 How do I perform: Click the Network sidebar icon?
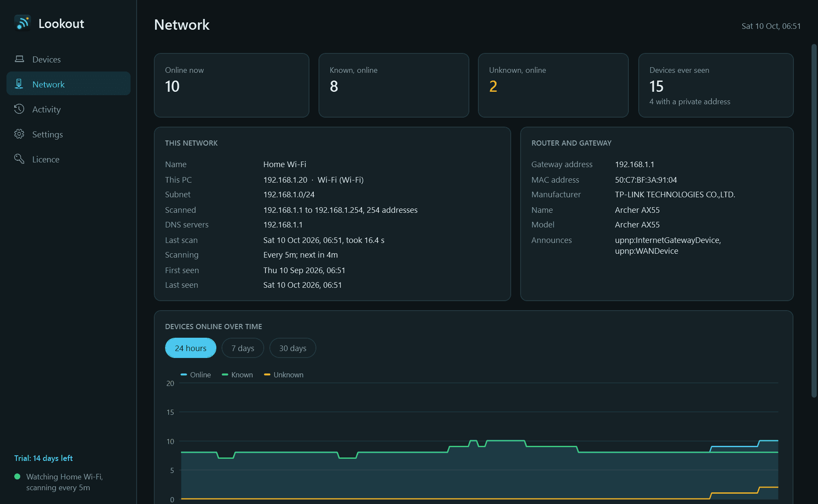(19, 84)
